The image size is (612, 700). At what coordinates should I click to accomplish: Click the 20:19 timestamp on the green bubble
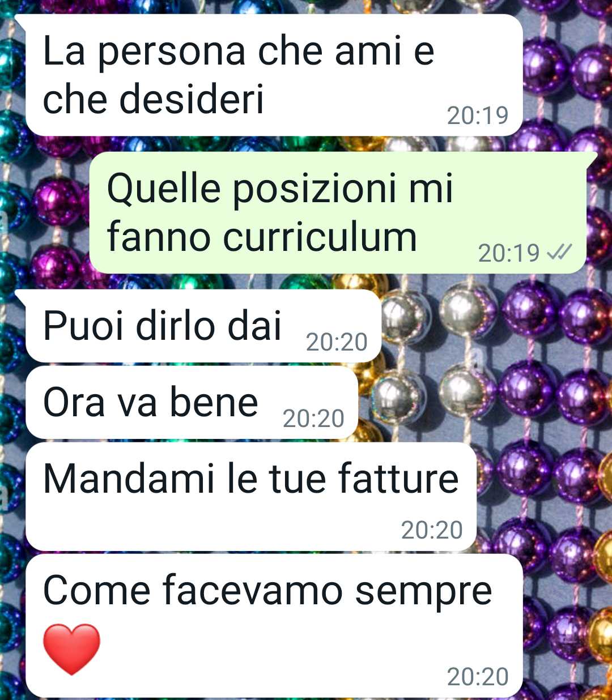(509, 253)
